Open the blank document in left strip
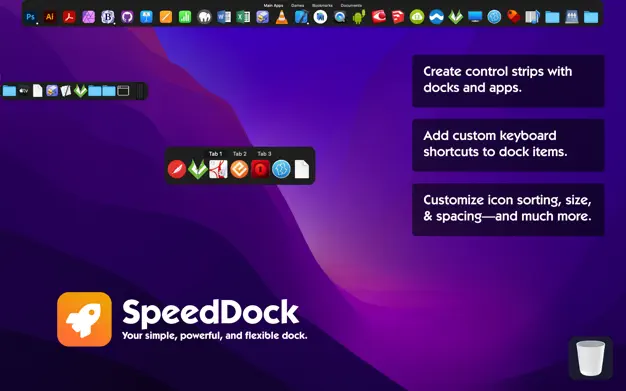Screen dimensions: 626x391 (38, 91)
